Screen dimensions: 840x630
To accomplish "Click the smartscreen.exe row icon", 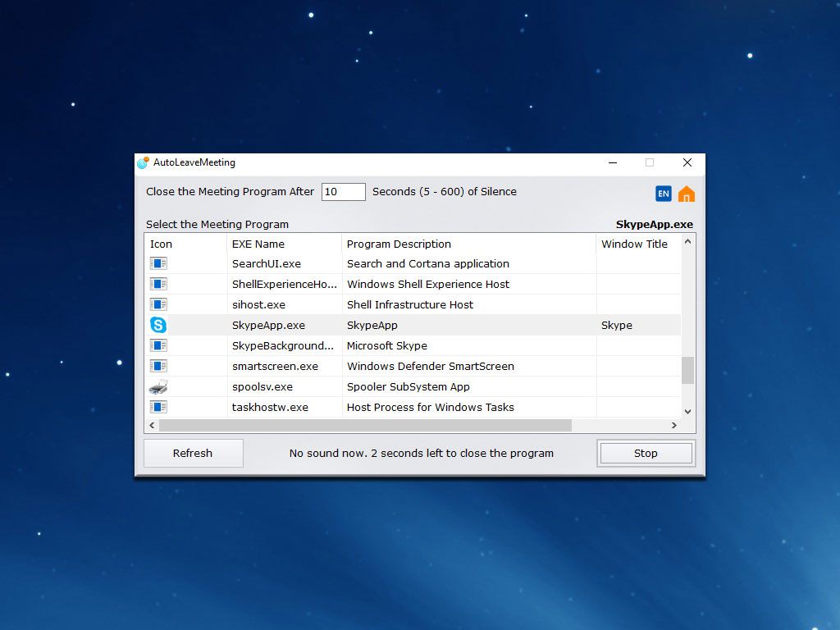I will [x=157, y=366].
